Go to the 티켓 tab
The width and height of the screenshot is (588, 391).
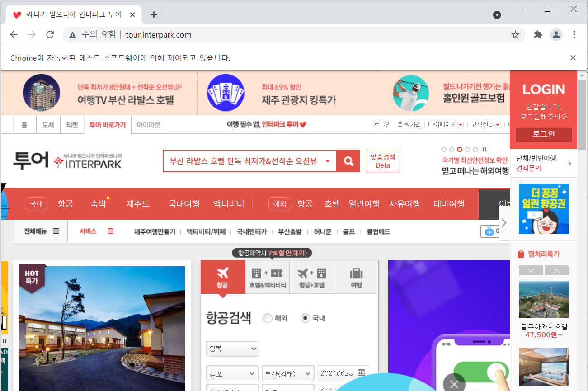point(72,125)
